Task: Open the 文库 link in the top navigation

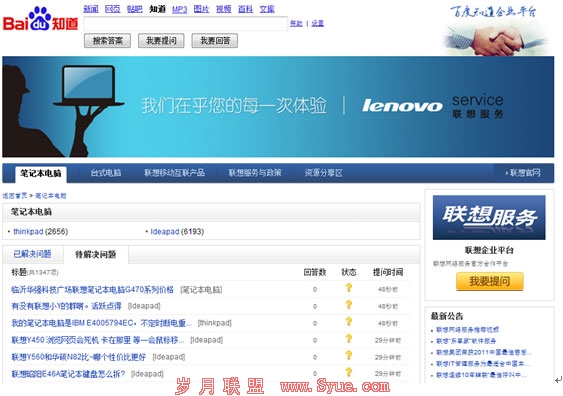Action: tap(267, 9)
